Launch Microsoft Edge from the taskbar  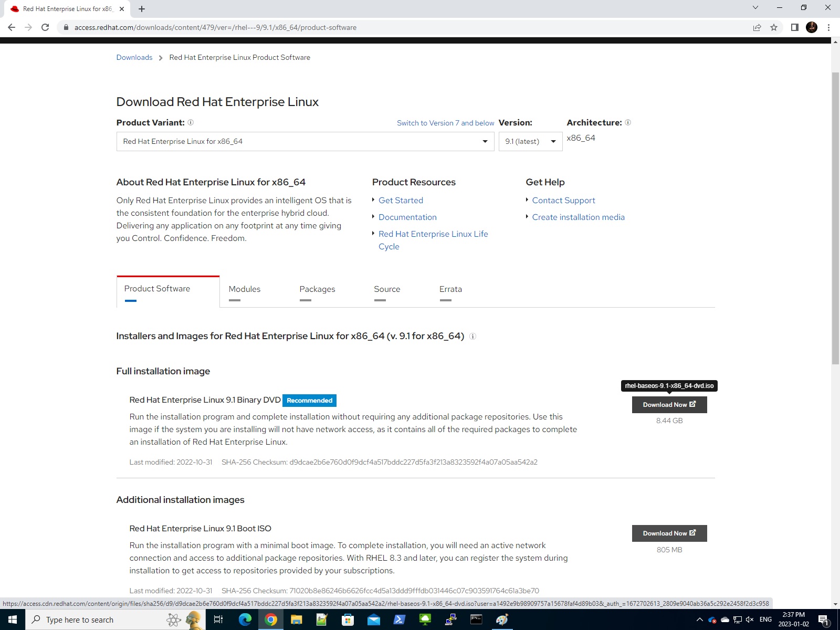point(245,619)
